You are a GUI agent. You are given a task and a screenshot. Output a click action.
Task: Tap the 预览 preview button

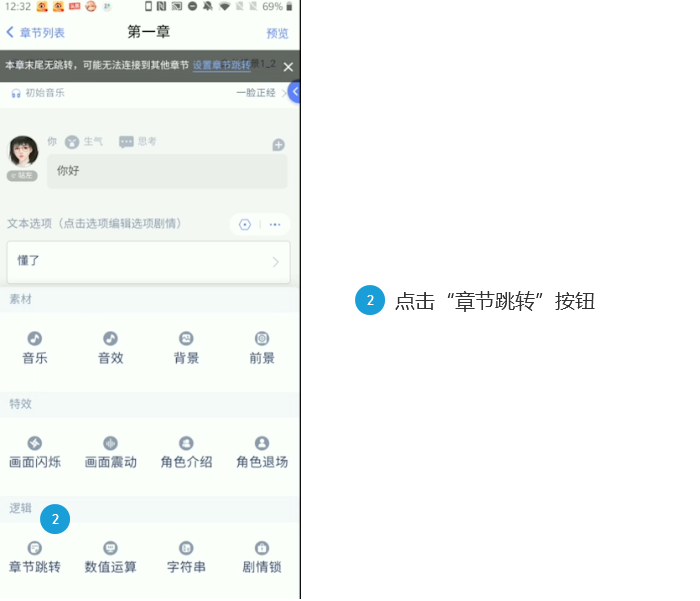277,33
